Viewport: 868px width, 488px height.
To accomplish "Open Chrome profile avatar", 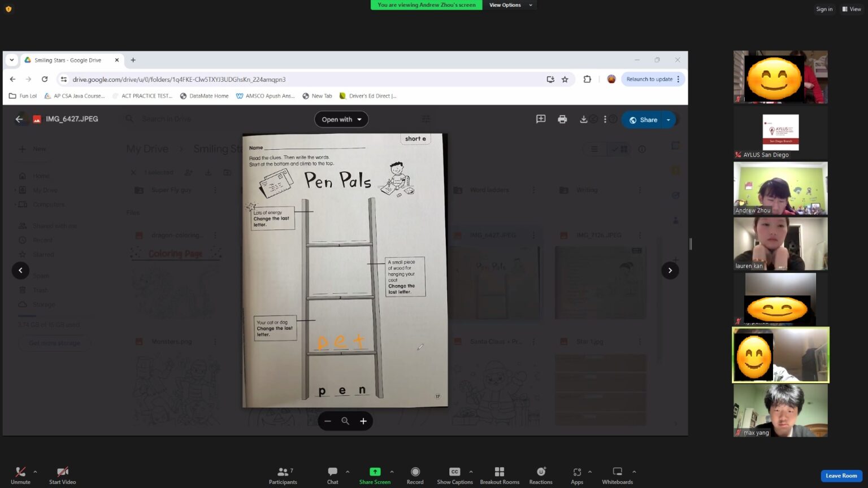I will (611, 80).
